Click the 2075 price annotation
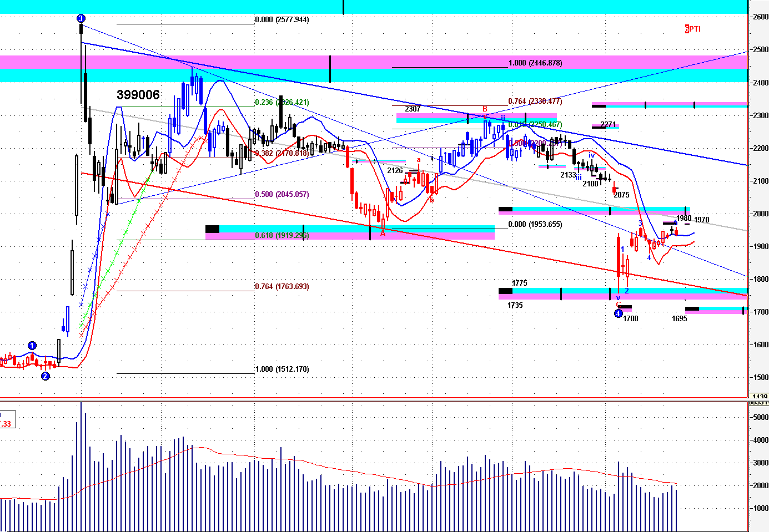 [x=621, y=195]
